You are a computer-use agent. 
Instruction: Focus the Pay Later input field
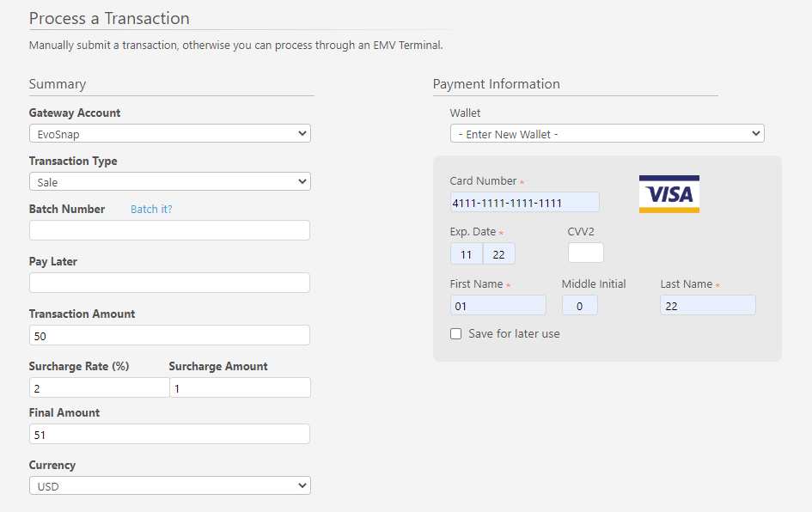(x=169, y=283)
